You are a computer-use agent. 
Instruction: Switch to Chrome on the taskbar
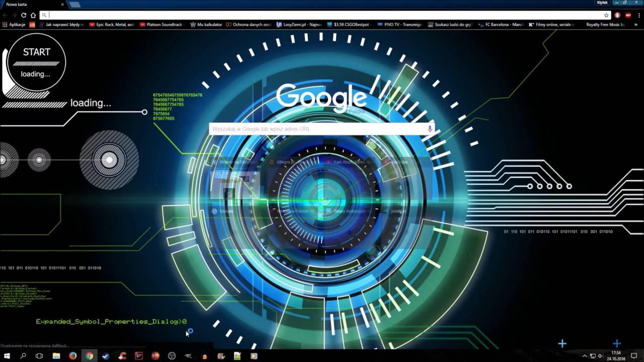point(89,356)
